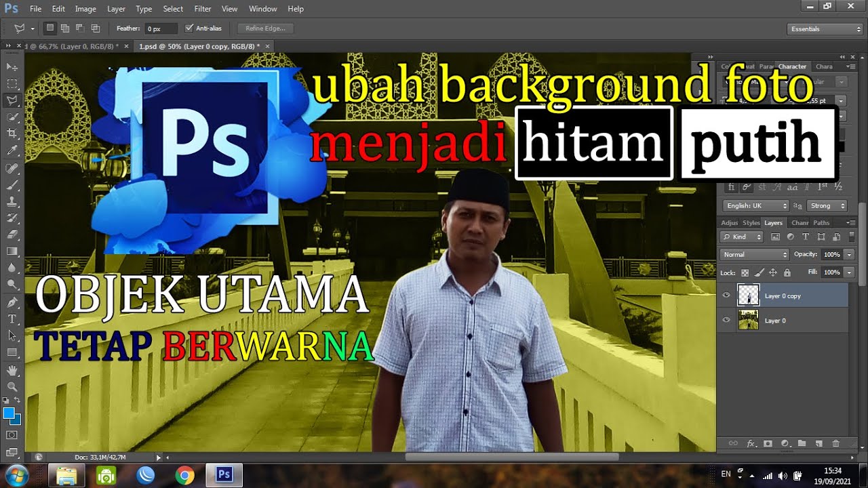Screen dimensions: 868x488
Task: Select the Zoom tool
Action: [x=12, y=387]
